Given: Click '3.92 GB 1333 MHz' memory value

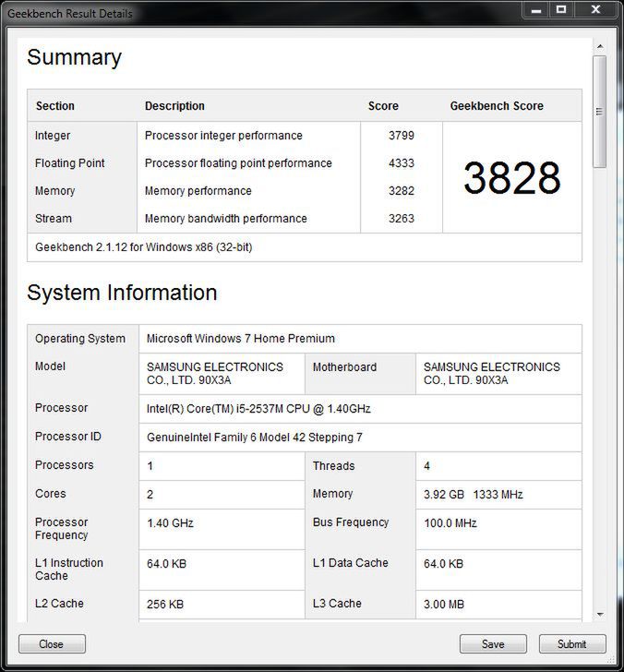Looking at the screenshot, I should [474, 495].
